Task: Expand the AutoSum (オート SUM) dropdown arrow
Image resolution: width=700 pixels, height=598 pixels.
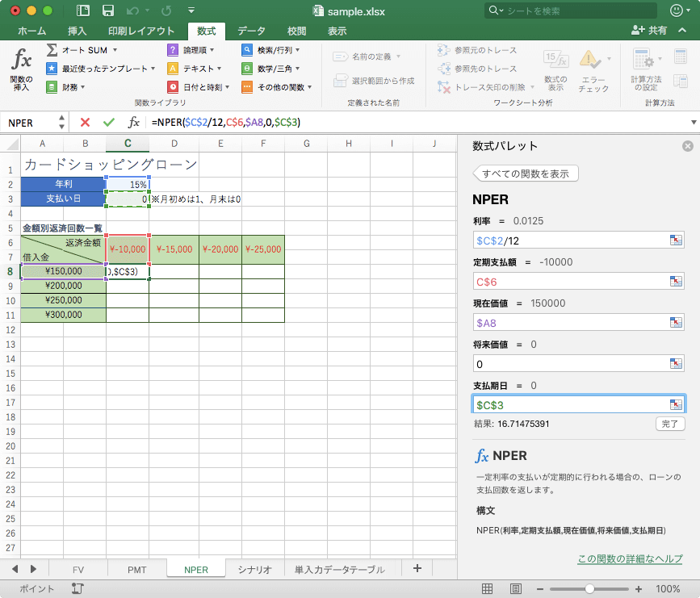Action: click(x=115, y=50)
